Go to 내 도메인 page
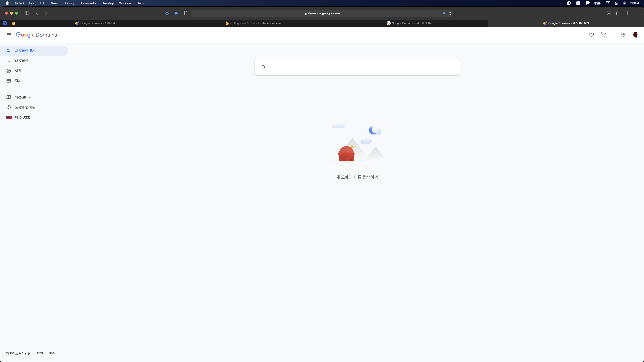644x362 pixels. pos(22,61)
